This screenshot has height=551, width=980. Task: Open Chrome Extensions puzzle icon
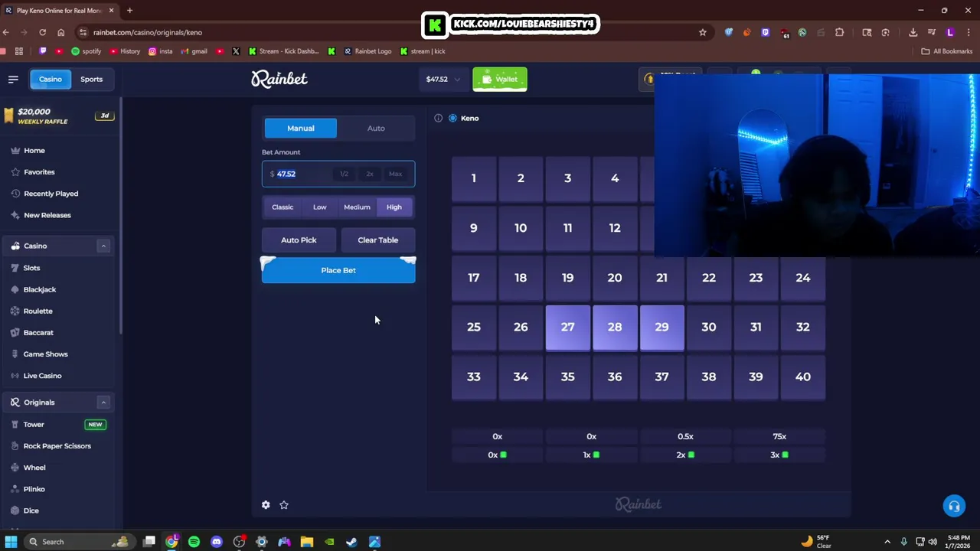pyautogui.click(x=840, y=32)
